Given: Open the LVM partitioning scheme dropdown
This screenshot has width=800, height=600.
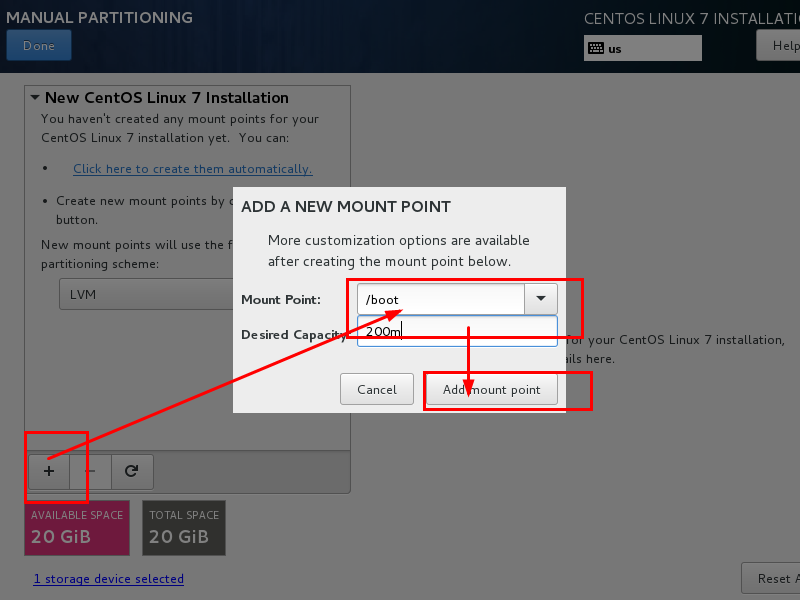Looking at the screenshot, I should [145, 295].
